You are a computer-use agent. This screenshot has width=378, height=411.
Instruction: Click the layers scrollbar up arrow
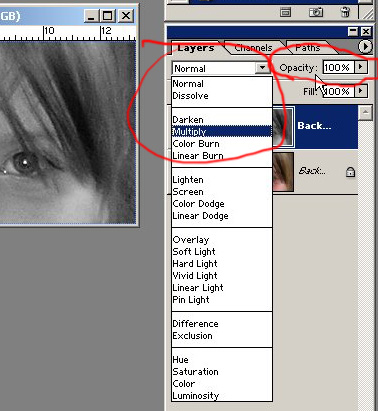pyautogui.click(x=365, y=113)
